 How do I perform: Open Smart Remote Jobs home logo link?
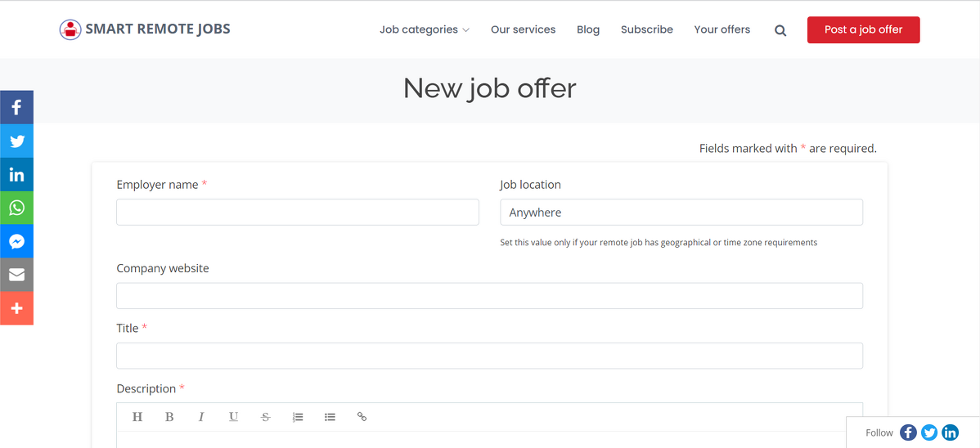point(145,29)
